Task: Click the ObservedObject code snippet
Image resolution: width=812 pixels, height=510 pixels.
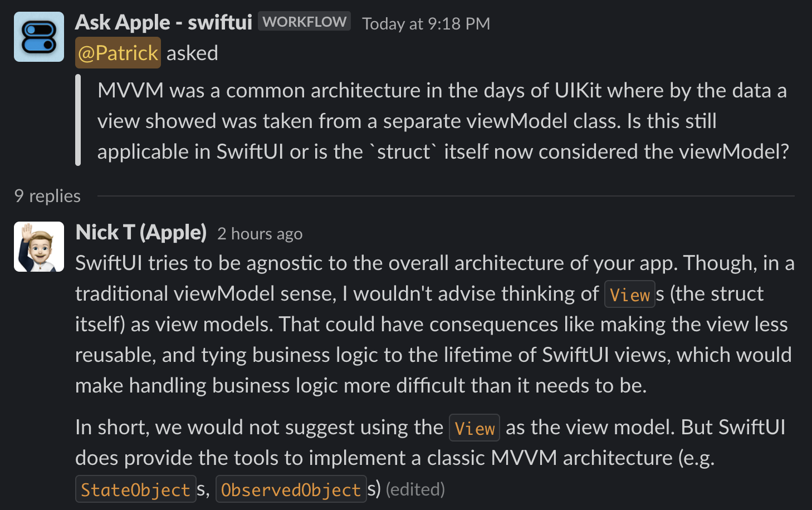Action: click(291, 489)
